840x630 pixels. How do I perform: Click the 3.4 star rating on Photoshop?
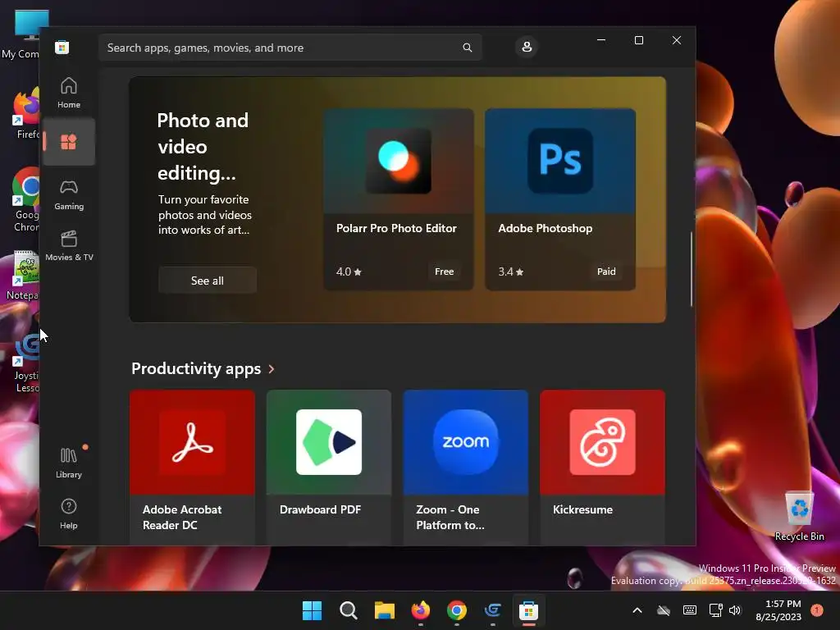(x=510, y=272)
